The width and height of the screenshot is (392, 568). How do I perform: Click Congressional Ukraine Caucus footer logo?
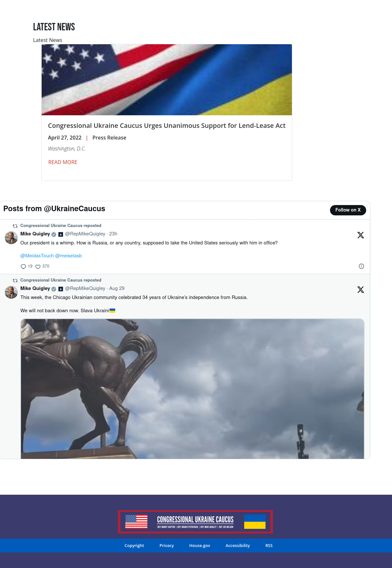click(x=195, y=522)
